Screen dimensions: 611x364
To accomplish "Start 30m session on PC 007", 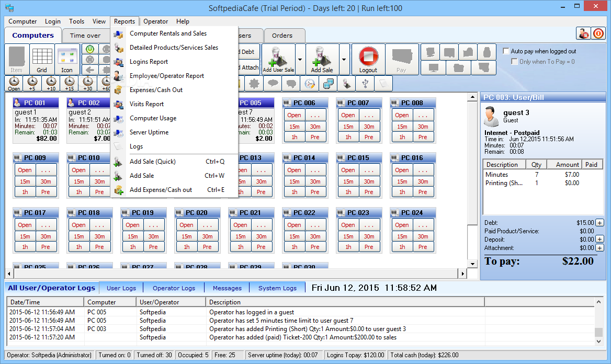I will click(369, 127).
